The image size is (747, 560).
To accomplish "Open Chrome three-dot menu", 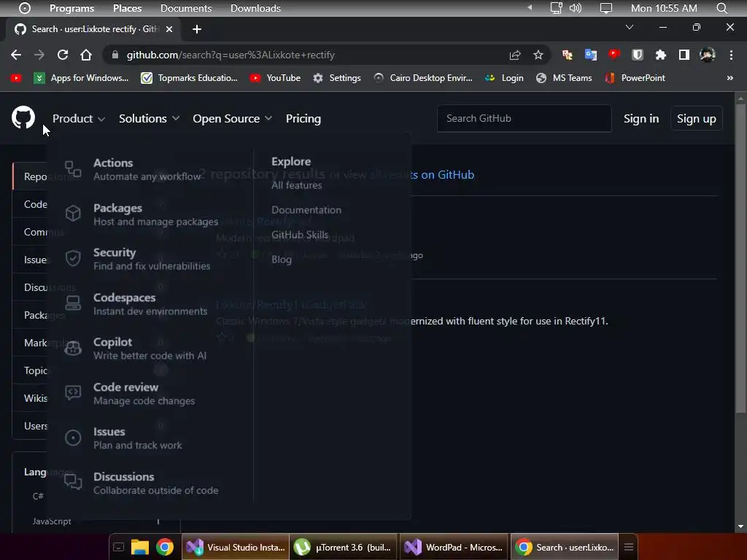I will tap(731, 55).
